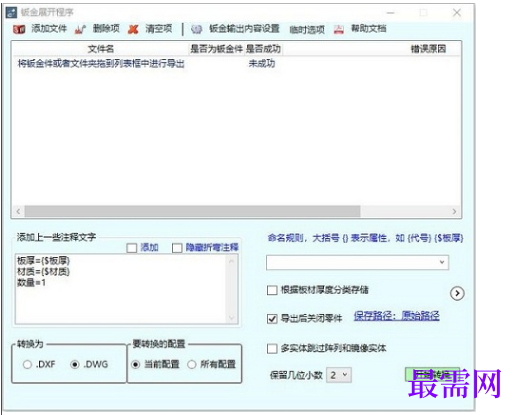Sort by 文件名 column header
Screen dimensions: 520x415
point(101,49)
